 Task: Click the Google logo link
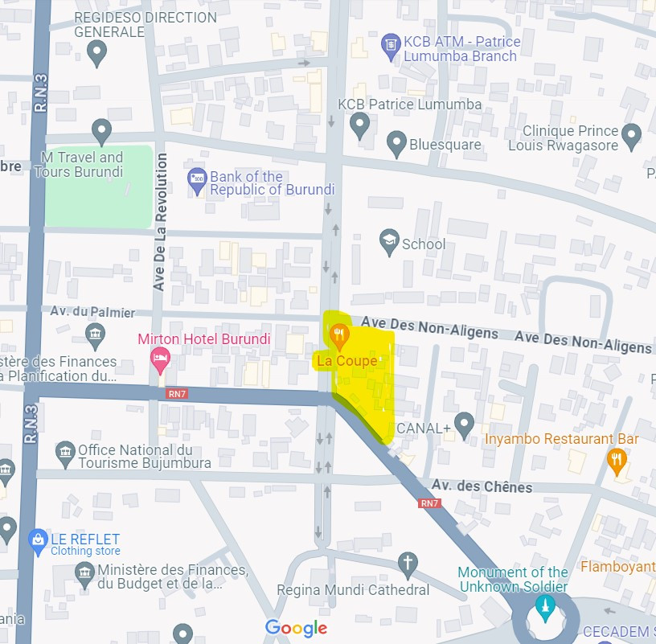[x=296, y=628]
